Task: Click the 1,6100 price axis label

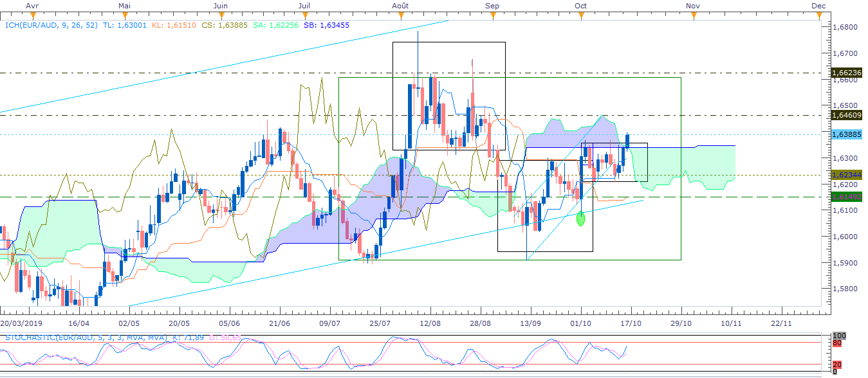Action: point(845,210)
